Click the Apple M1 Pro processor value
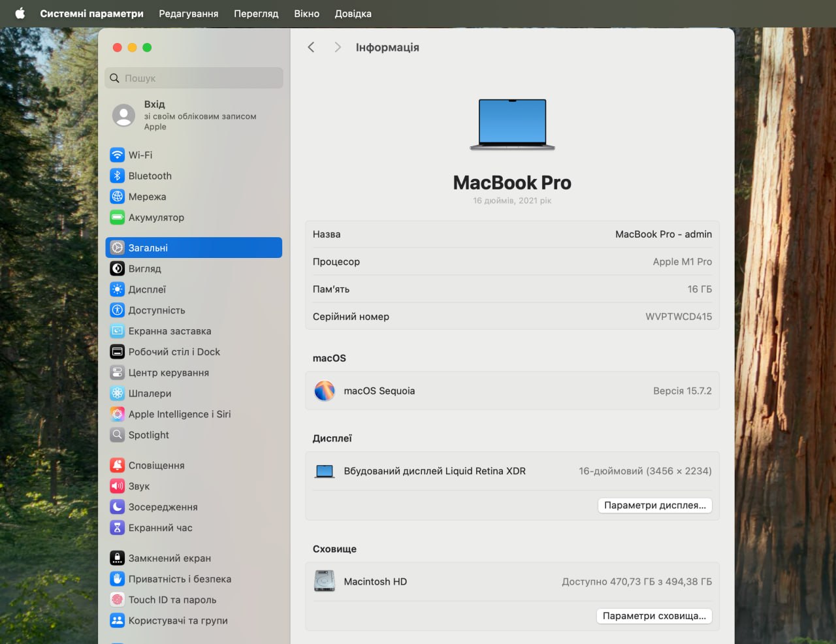This screenshot has width=836, height=644. click(683, 262)
